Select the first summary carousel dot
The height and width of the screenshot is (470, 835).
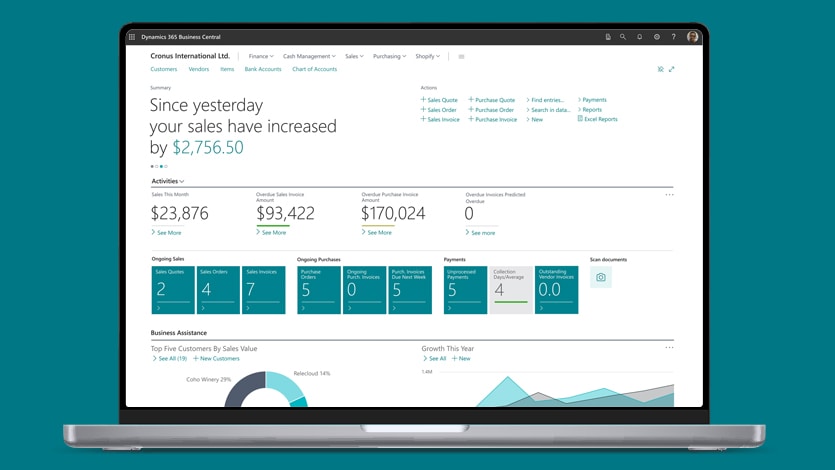(152, 166)
